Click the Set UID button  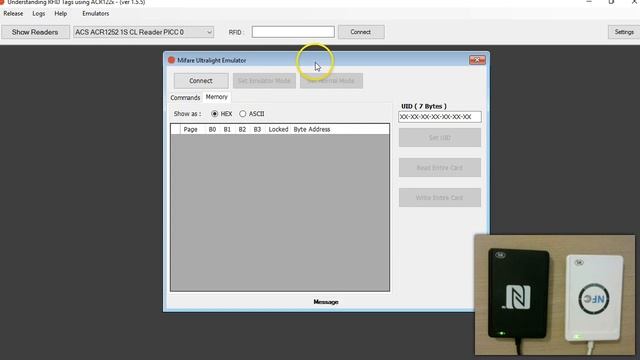coord(440,138)
